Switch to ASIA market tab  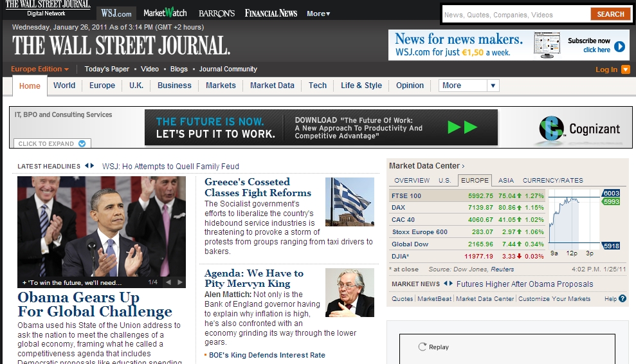pyautogui.click(x=506, y=180)
